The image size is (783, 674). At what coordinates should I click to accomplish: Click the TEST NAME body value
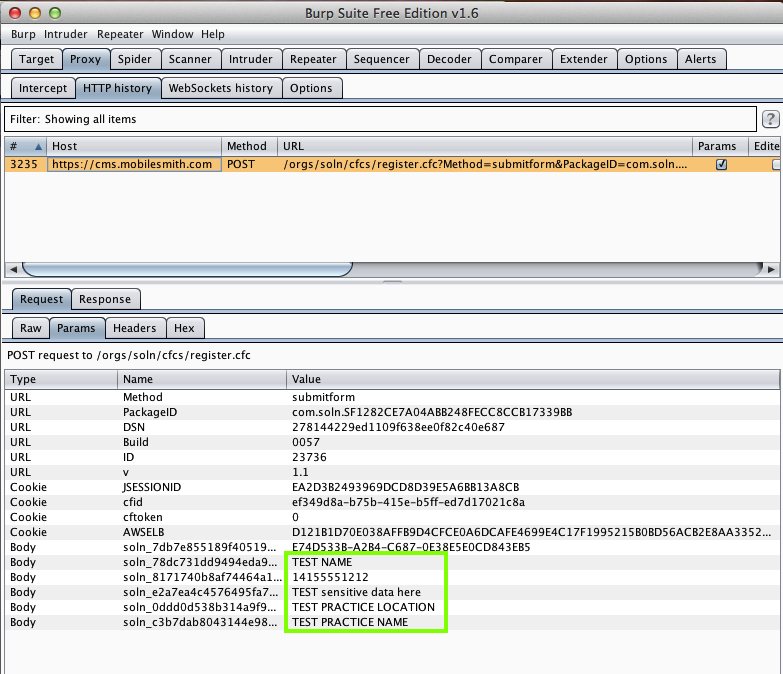[x=322, y=562]
